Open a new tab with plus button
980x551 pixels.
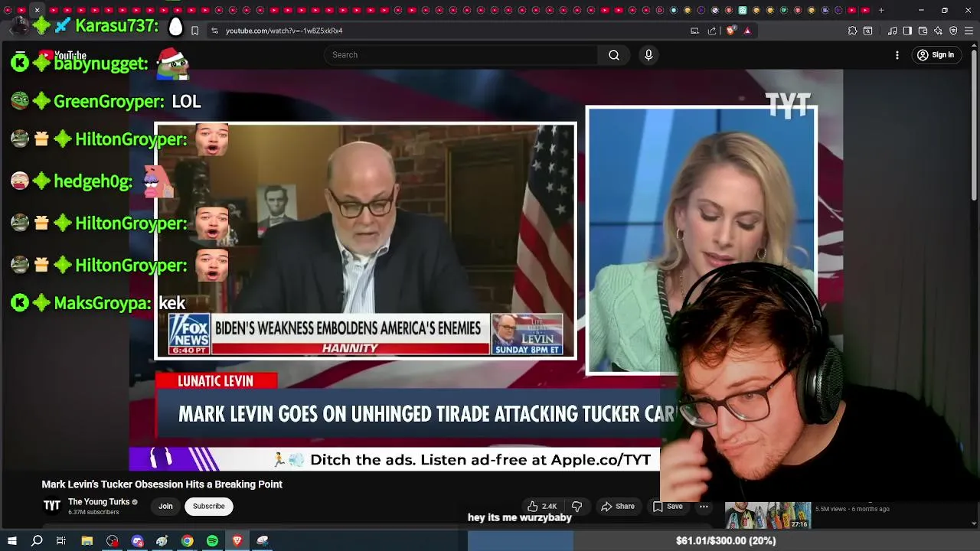pos(881,10)
